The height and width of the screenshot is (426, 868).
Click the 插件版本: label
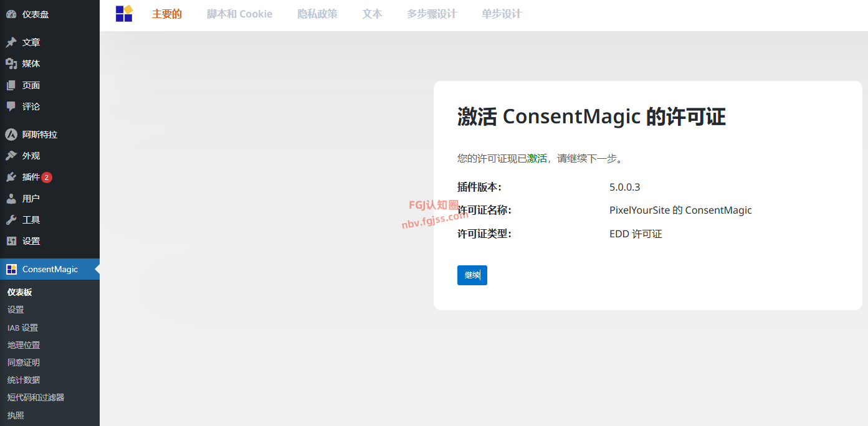point(480,187)
